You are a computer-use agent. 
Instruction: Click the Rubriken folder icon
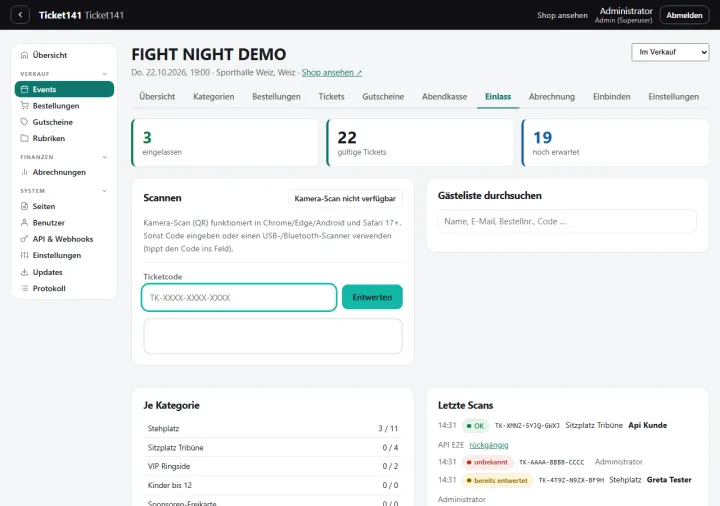click(x=24, y=138)
